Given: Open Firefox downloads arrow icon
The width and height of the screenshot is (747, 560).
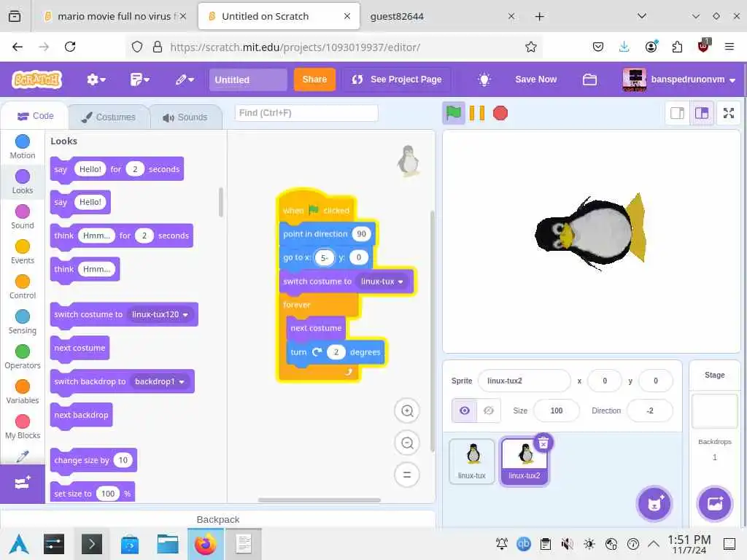Looking at the screenshot, I should (x=624, y=47).
